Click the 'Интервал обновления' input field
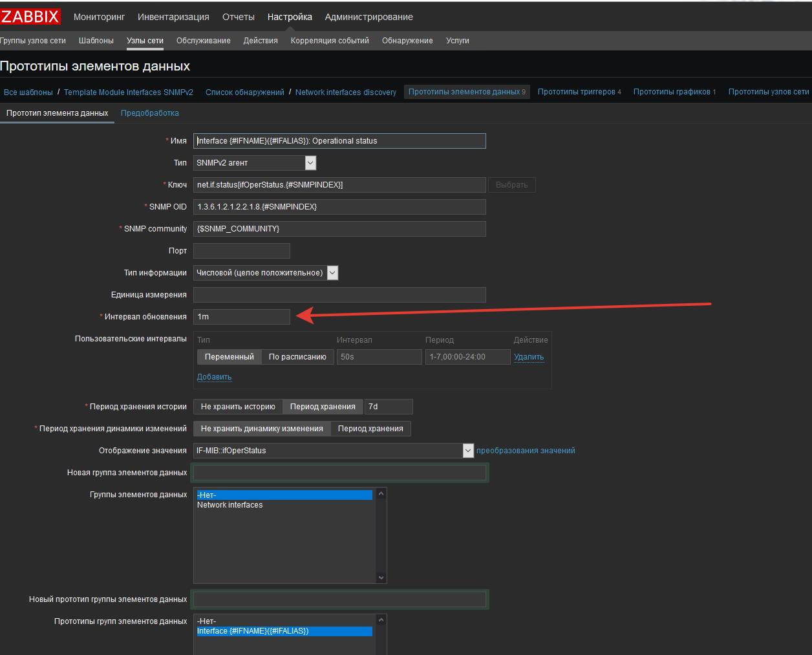This screenshot has width=812, height=655. (241, 317)
